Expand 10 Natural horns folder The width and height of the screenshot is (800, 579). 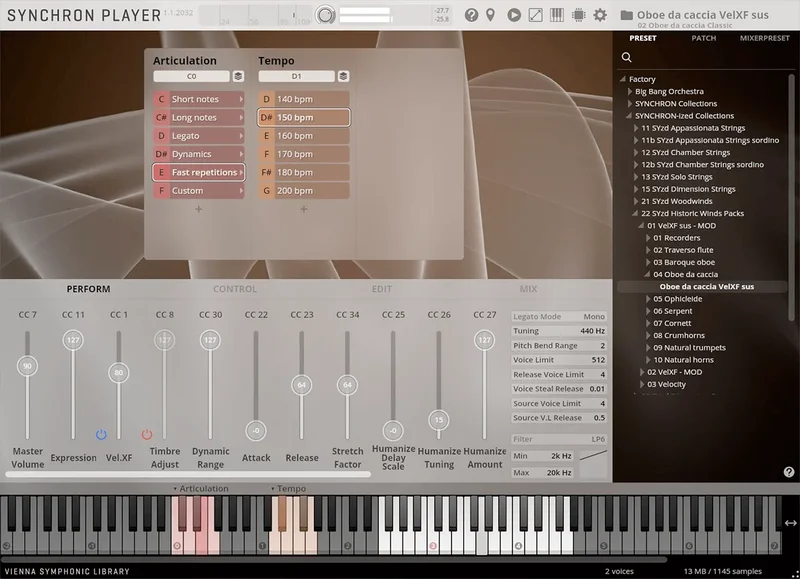coord(648,360)
